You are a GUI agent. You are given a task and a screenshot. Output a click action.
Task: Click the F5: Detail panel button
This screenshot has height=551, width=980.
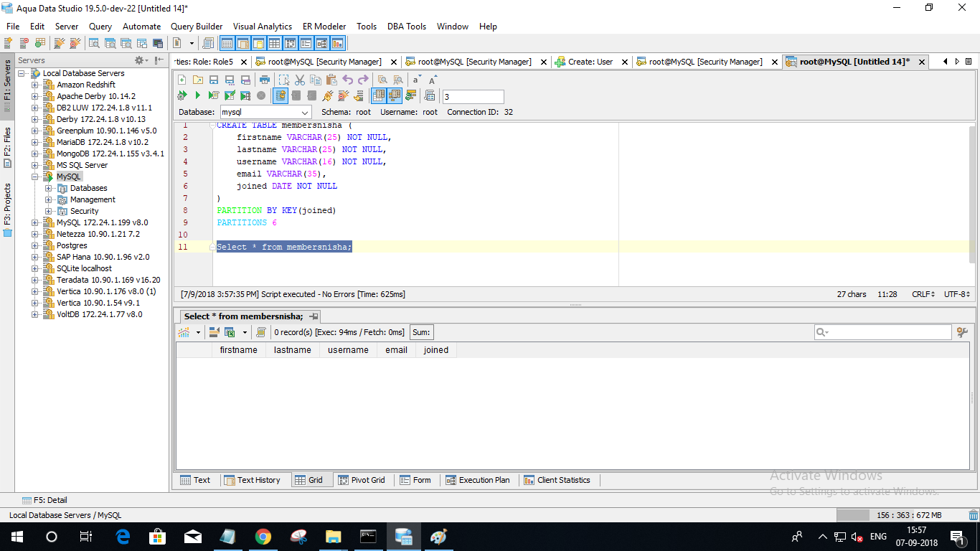pos(44,500)
